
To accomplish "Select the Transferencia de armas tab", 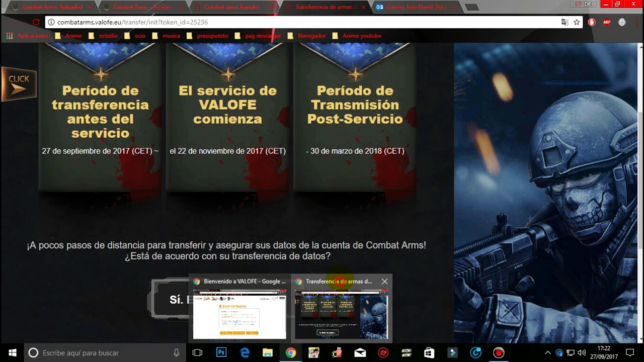I will point(325,7).
